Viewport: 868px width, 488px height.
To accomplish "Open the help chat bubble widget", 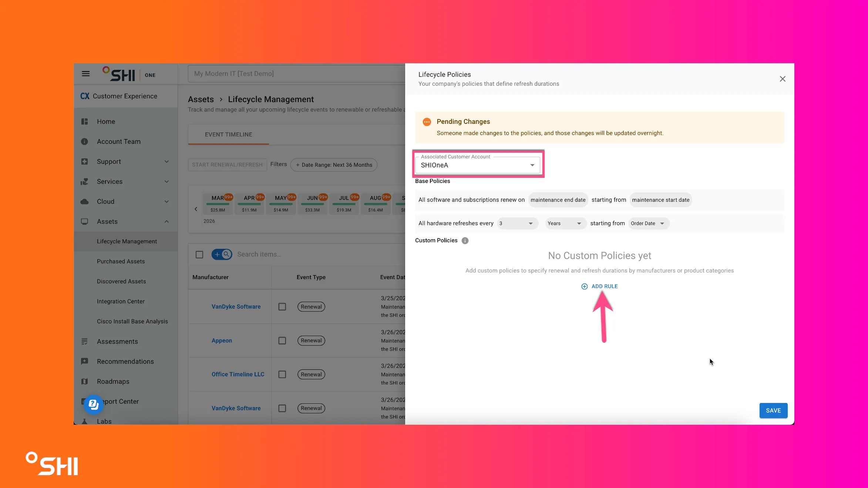I will point(93,405).
